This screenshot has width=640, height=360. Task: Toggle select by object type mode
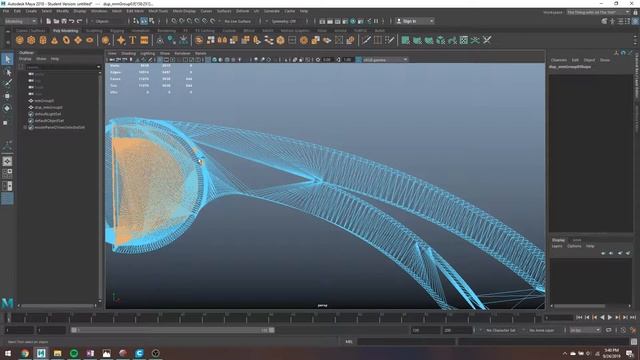[x=144, y=21]
